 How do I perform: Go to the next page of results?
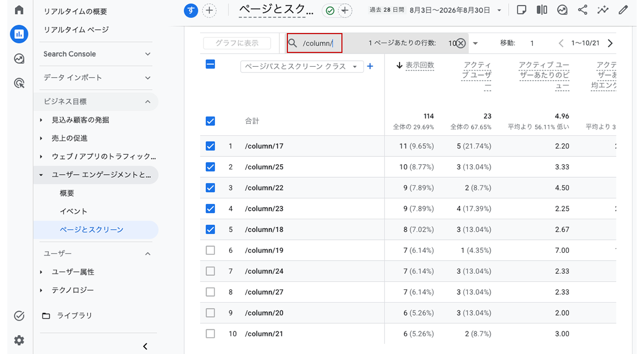(610, 44)
